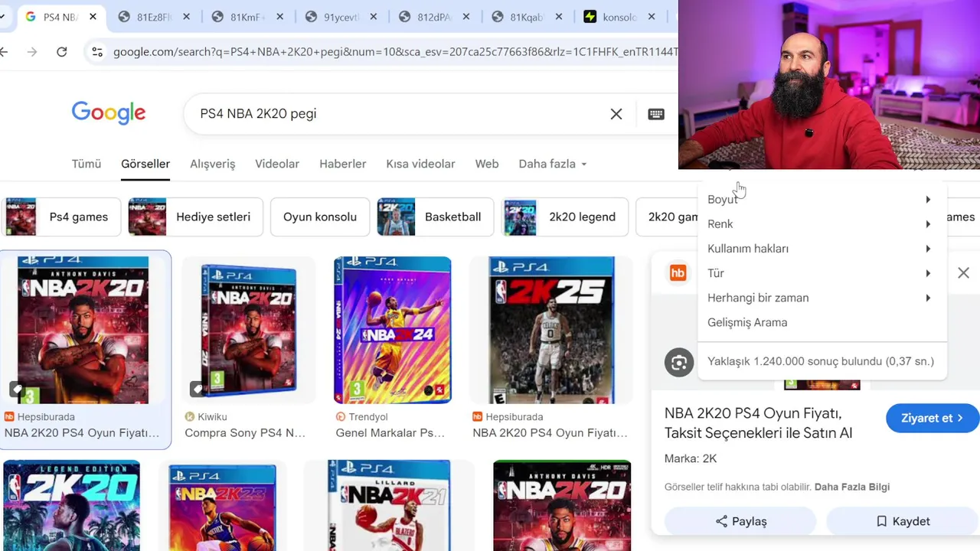
Task: Reload the page with refresh icon
Action: pyautogui.click(x=62, y=52)
